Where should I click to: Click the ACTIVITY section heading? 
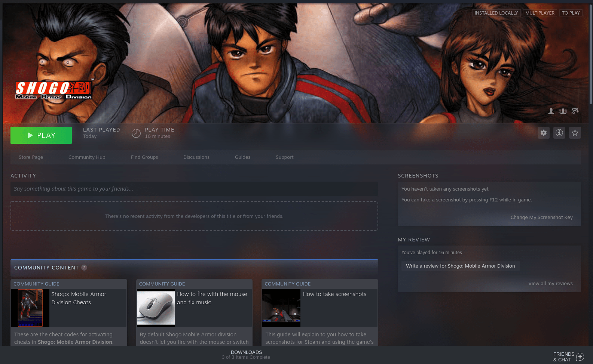tap(23, 176)
